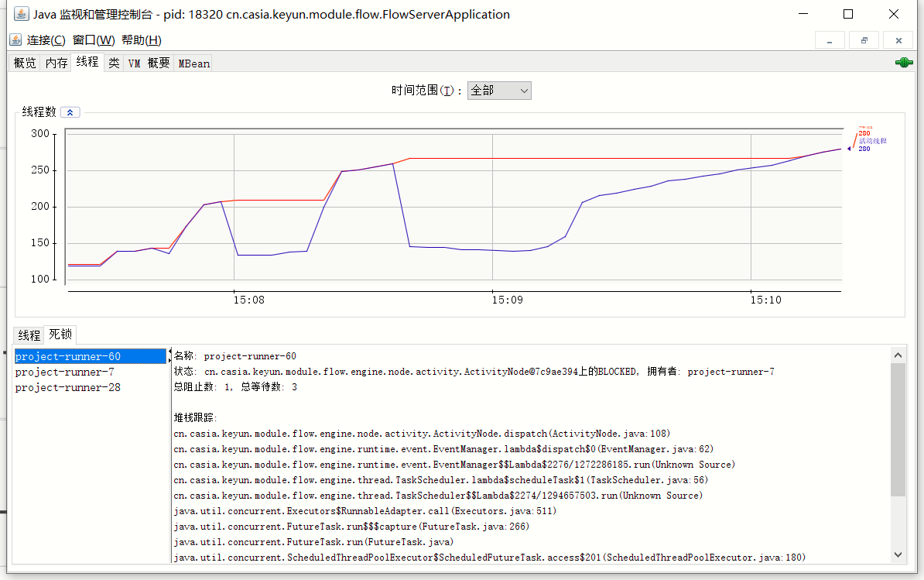
Task: Click the stack trace vertical scrollbar thumb
Action: pos(898,430)
